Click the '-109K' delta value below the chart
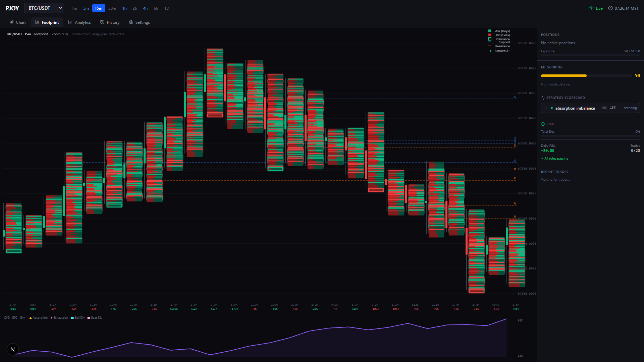The height and width of the screenshot is (362, 644). point(375,309)
